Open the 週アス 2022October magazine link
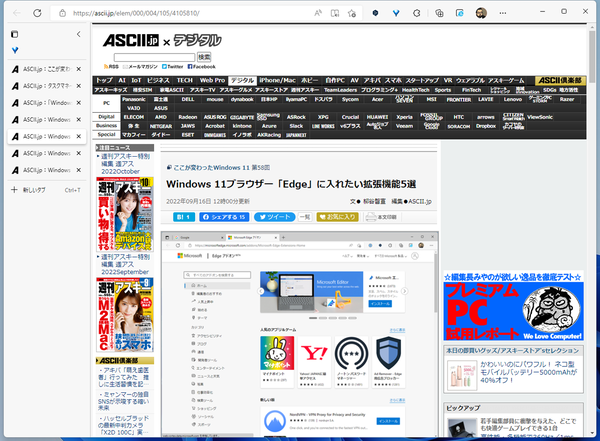Viewport: 600px width, 441px height. click(x=125, y=164)
